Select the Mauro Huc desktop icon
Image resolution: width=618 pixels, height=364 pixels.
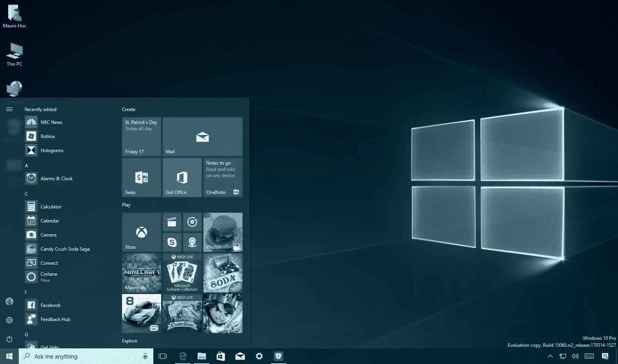(x=14, y=17)
